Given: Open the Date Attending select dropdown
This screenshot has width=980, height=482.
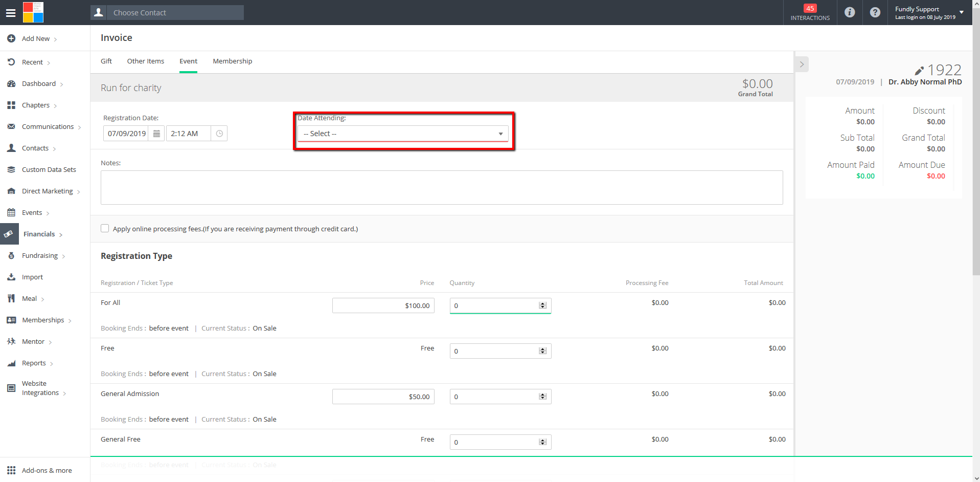Looking at the screenshot, I should pyautogui.click(x=403, y=134).
